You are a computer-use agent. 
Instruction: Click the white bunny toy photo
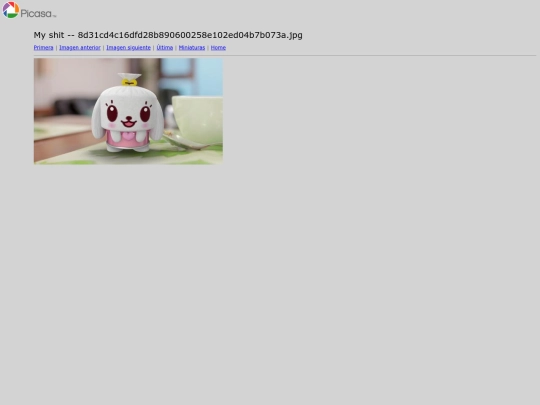(128, 111)
